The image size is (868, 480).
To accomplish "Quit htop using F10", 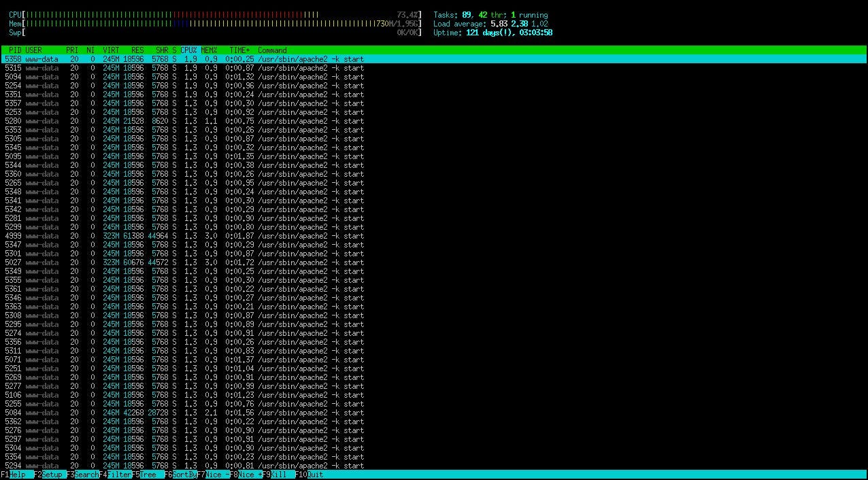I will [307, 475].
